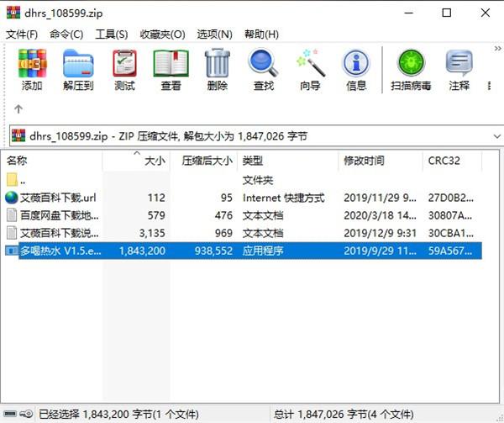Sort by the 修改时间 column header

coord(381,160)
